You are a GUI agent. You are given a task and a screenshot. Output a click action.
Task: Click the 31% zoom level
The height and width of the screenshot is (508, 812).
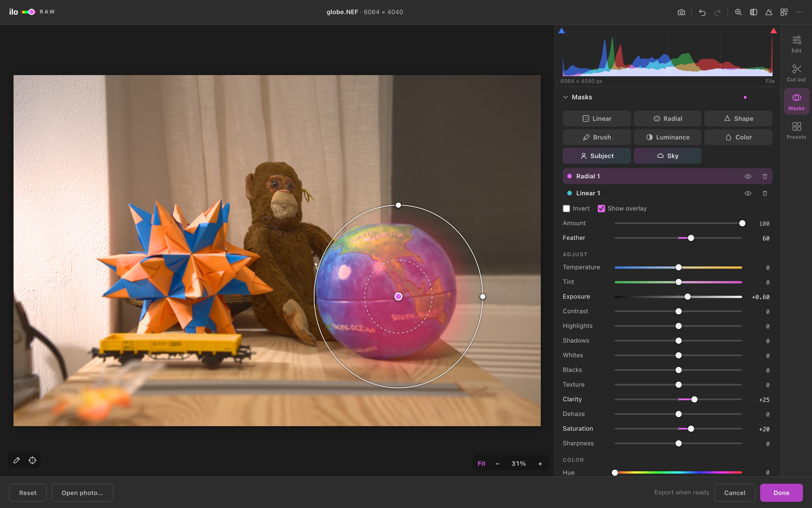pyautogui.click(x=518, y=464)
